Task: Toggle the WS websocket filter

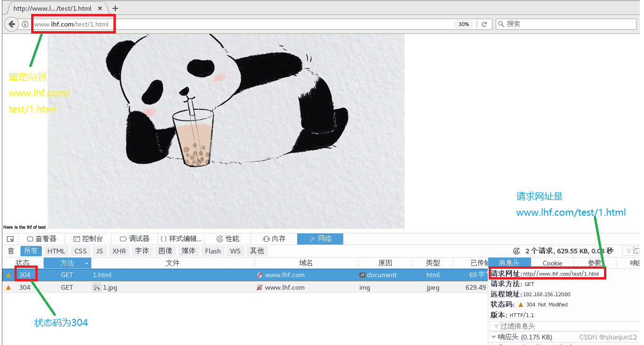Action: click(x=235, y=251)
